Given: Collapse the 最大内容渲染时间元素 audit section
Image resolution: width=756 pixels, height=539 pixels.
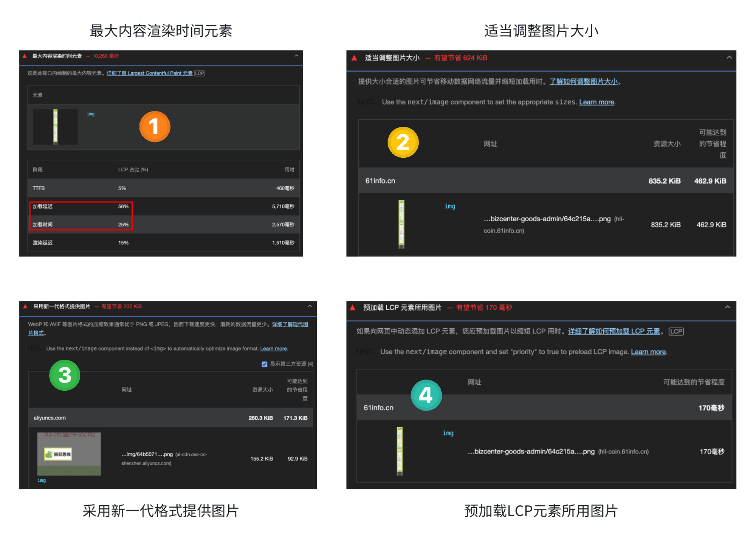Looking at the screenshot, I should coord(296,56).
